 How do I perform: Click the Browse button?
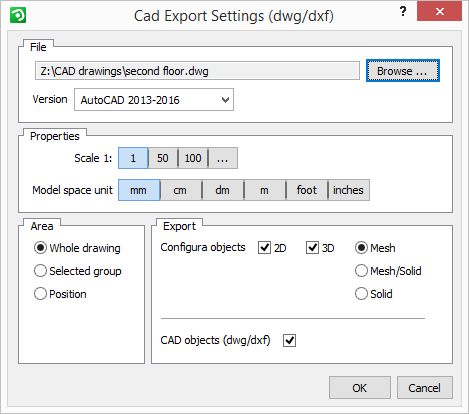coord(403,71)
